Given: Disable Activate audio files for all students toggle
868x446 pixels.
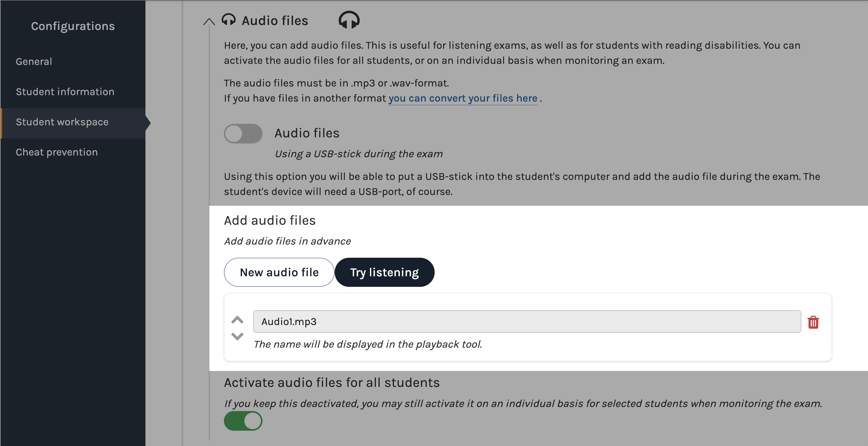Looking at the screenshot, I should (x=243, y=421).
